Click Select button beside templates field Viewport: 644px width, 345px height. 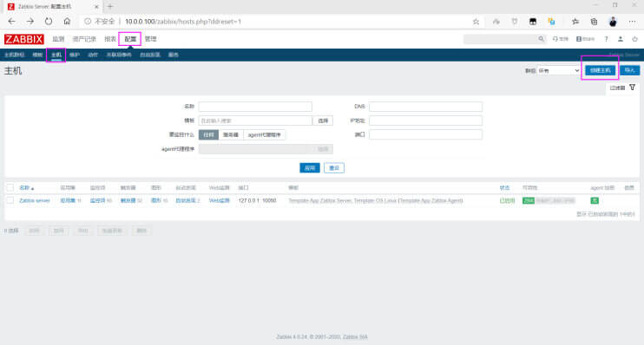click(323, 120)
